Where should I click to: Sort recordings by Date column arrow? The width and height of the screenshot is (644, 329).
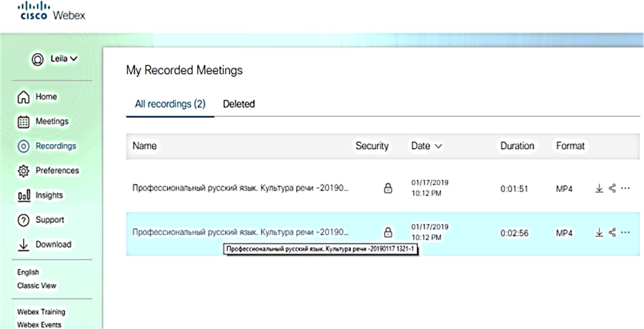[x=438, y=146]
